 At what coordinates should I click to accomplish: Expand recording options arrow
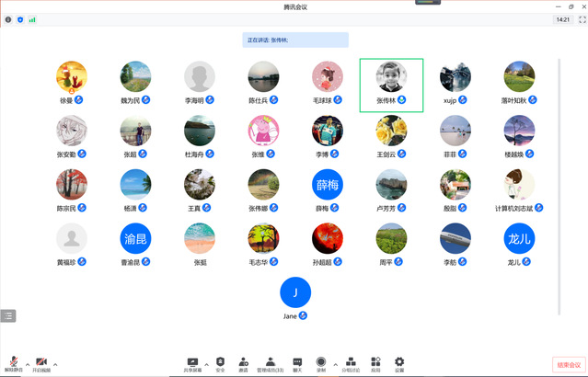334,363
